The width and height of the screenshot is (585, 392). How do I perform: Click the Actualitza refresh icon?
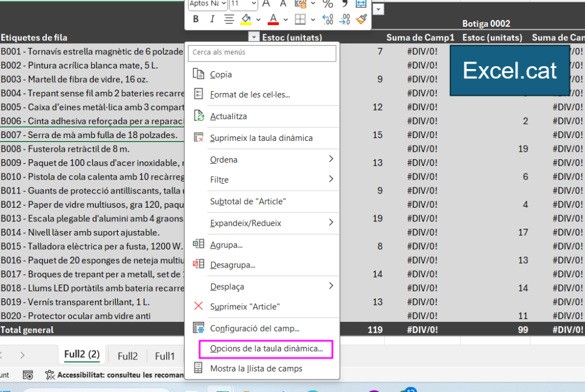[198, 116]
